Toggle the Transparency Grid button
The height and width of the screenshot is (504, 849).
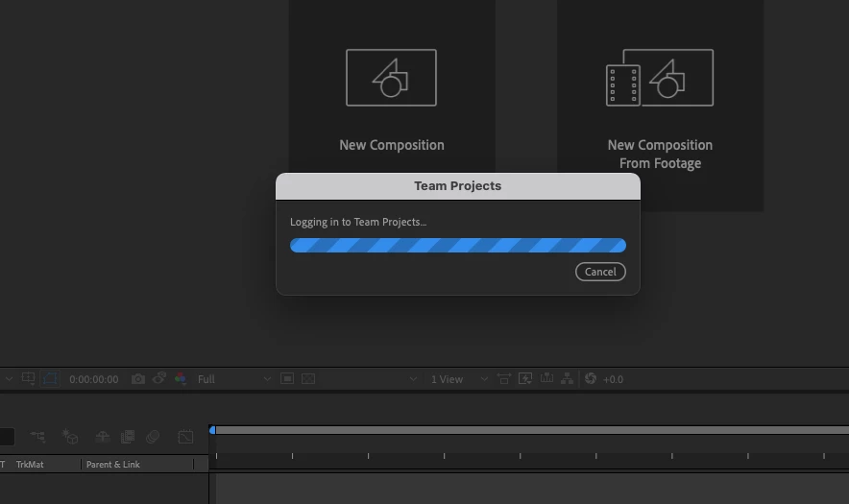(x=308, y=379)
